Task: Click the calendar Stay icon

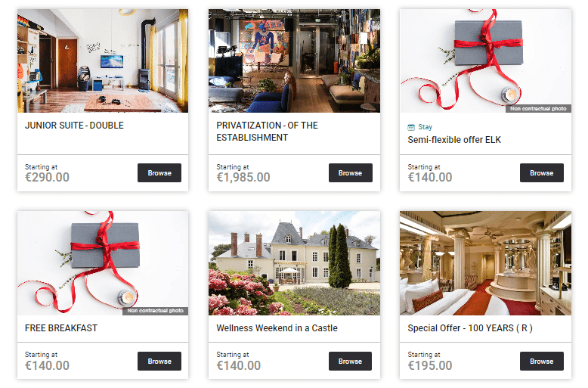Action: [411, 127]
